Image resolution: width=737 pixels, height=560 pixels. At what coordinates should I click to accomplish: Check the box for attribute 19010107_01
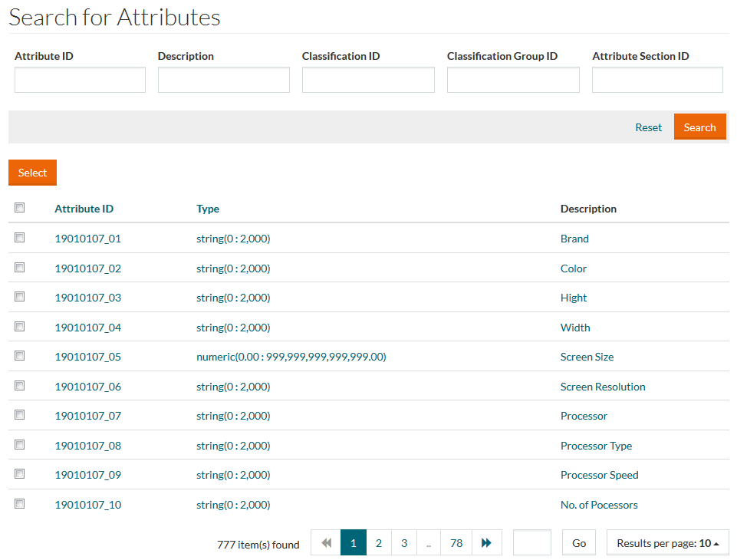click(20, 238)
